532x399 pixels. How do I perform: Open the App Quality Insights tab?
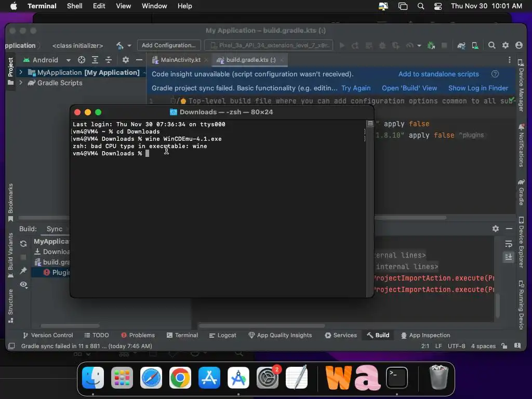click(280, 335)
